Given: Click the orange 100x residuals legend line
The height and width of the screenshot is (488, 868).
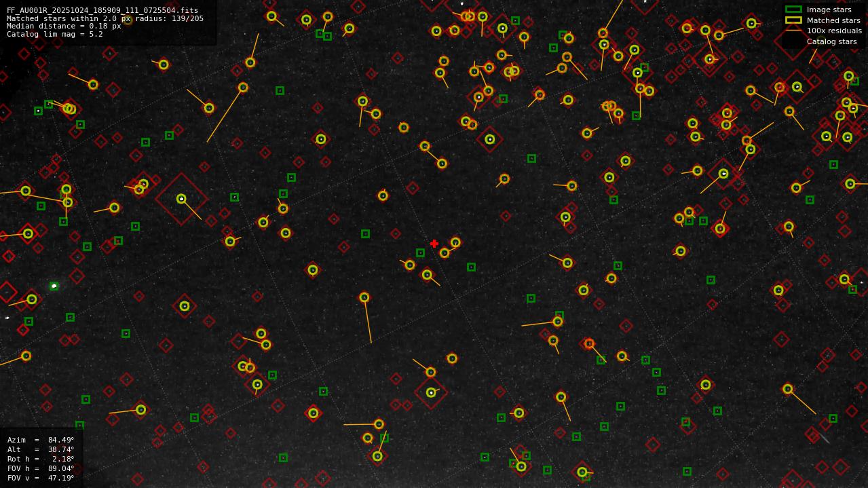Looking at the screenshot, I should 793,31.
